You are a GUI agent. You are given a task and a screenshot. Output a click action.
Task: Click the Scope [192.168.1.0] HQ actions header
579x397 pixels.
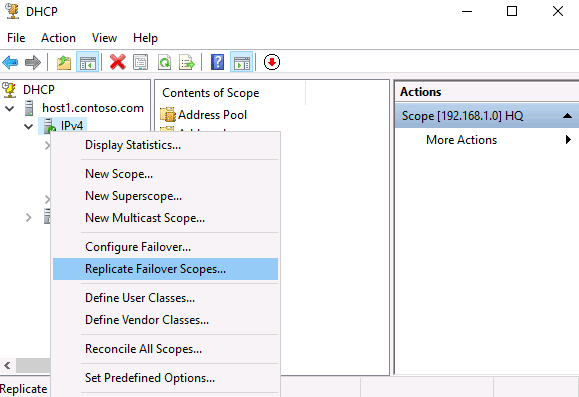click(x=487, y=116)
